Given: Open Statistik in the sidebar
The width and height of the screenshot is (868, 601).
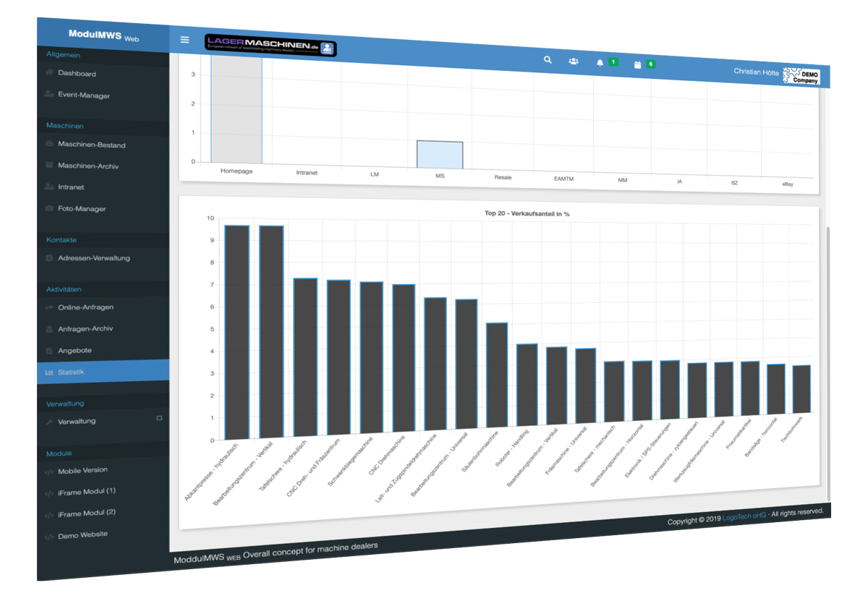Looking at the screenshot, I should tap(71, 372).
